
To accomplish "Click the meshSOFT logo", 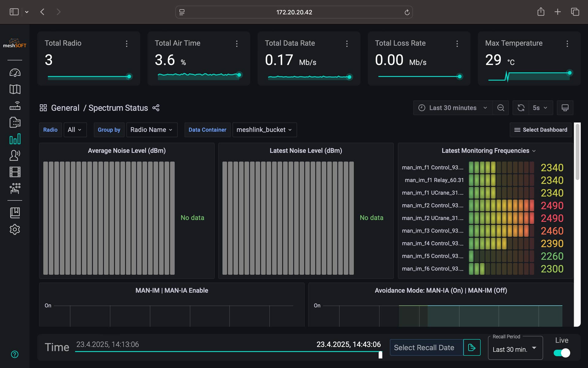I will tap(15, 43).
